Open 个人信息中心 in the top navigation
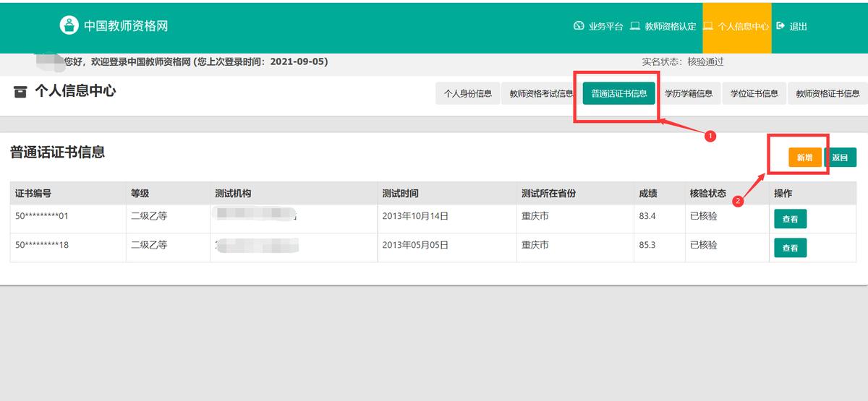The height and width of the screenshot is (401, 868). click(x=736, y=26)
